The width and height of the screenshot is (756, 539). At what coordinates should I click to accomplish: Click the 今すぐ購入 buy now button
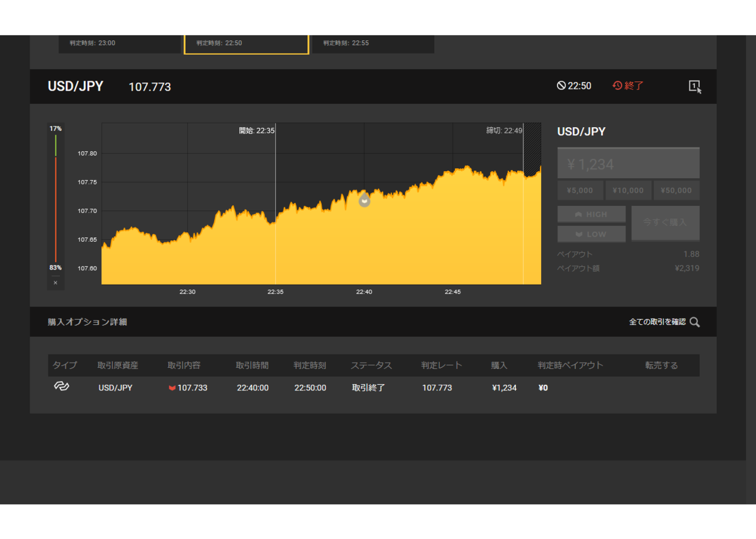[x=665, y=223]
